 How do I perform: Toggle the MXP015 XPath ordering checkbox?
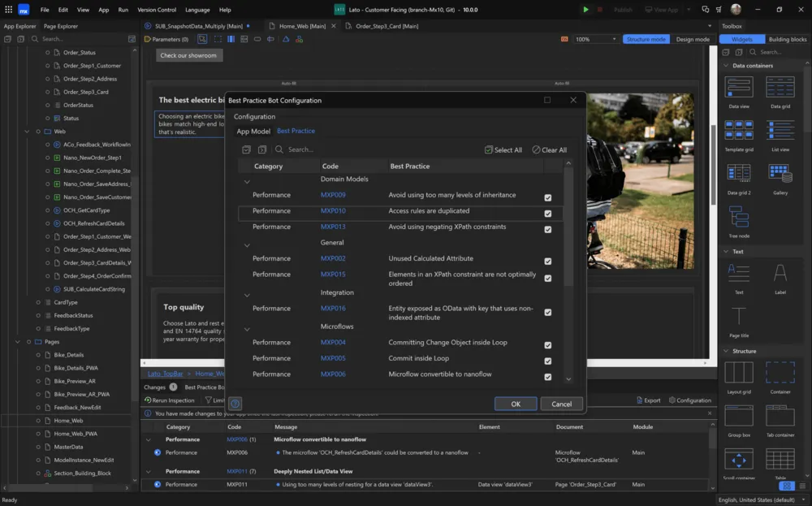(548, 278)
